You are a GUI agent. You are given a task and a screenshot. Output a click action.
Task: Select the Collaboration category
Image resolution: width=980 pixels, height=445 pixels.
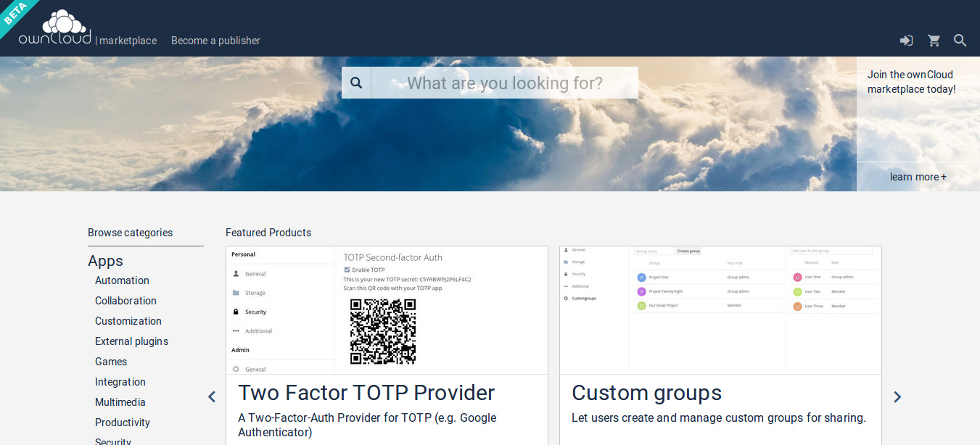tap(125, 301)
